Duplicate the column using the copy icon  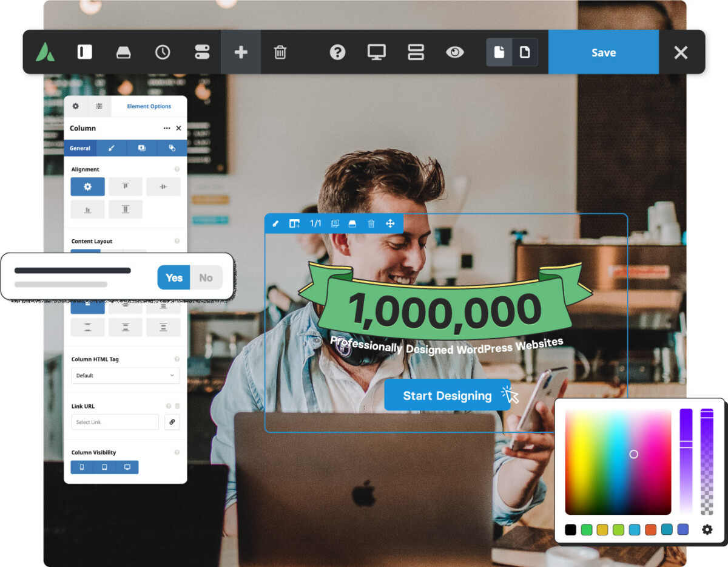[334, 223]
